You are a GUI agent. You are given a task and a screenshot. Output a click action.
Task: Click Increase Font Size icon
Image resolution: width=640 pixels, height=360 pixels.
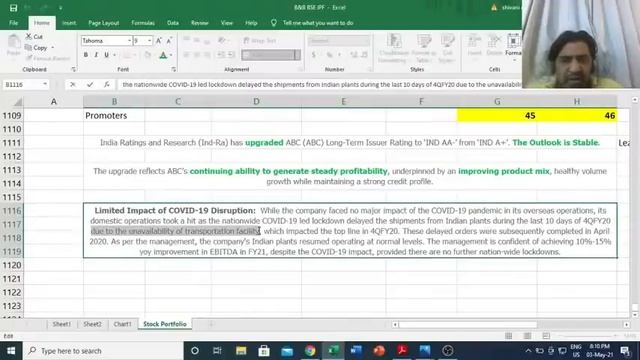[x=159, y=40]
